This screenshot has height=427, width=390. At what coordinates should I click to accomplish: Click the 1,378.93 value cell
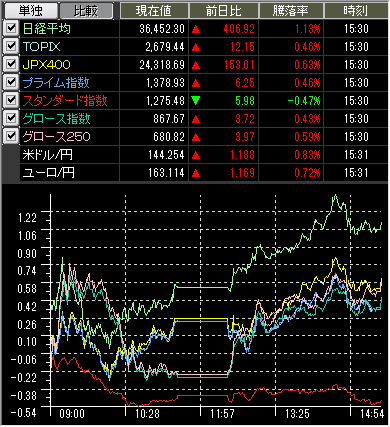(165, 83)
